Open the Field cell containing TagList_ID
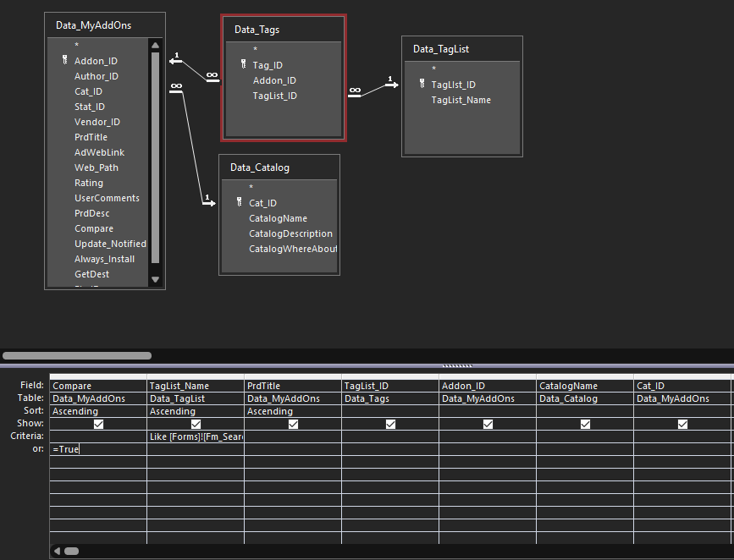 coord(389,386)
